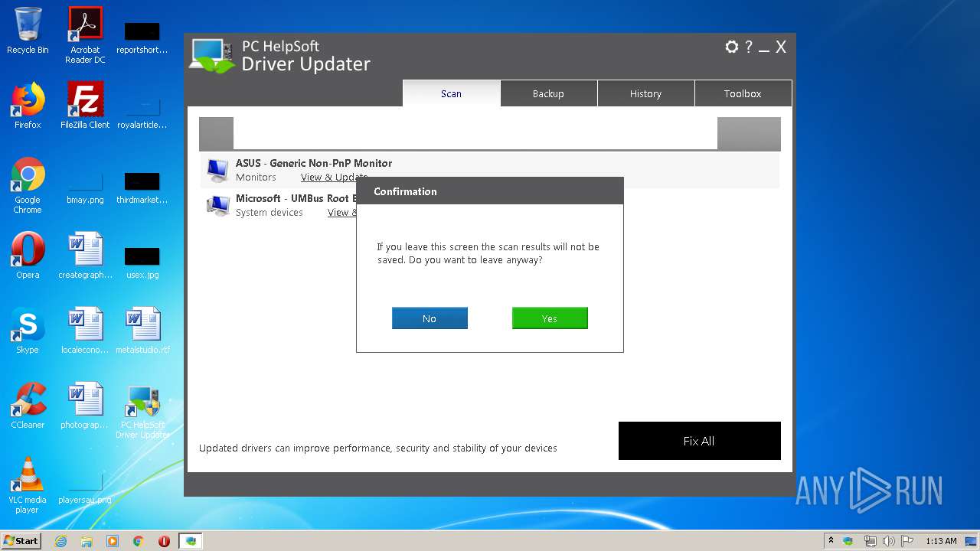Select the Skype desktop shortcut
Viewport: 980px width, 551px height.
tap(28, 331)
